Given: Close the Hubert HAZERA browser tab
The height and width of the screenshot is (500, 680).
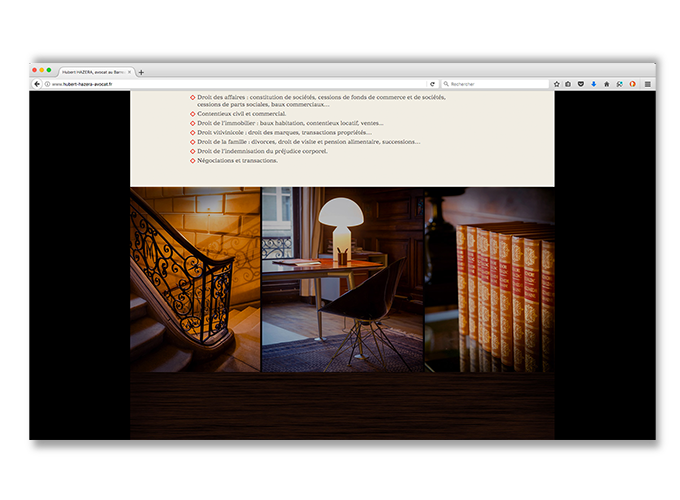Looking at the screenshot, I should pos(130,72).
